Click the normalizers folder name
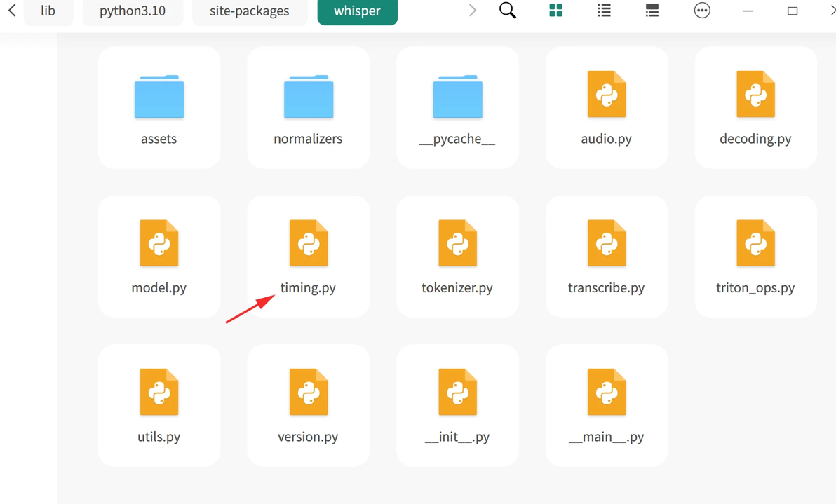 click(308, 139)
